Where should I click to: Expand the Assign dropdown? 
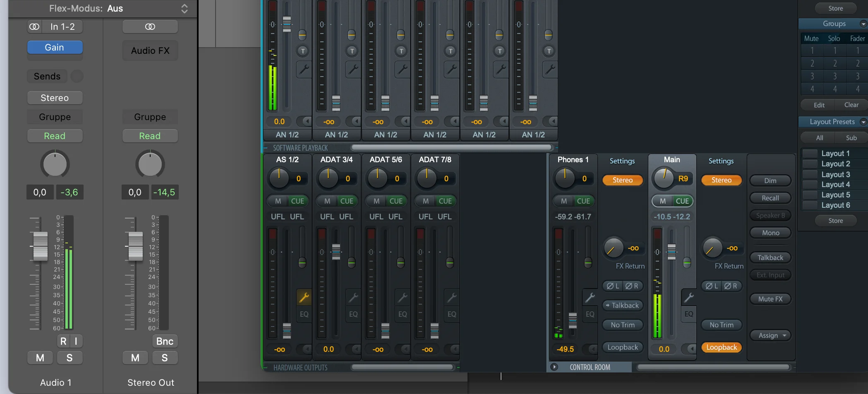(770, 336)
